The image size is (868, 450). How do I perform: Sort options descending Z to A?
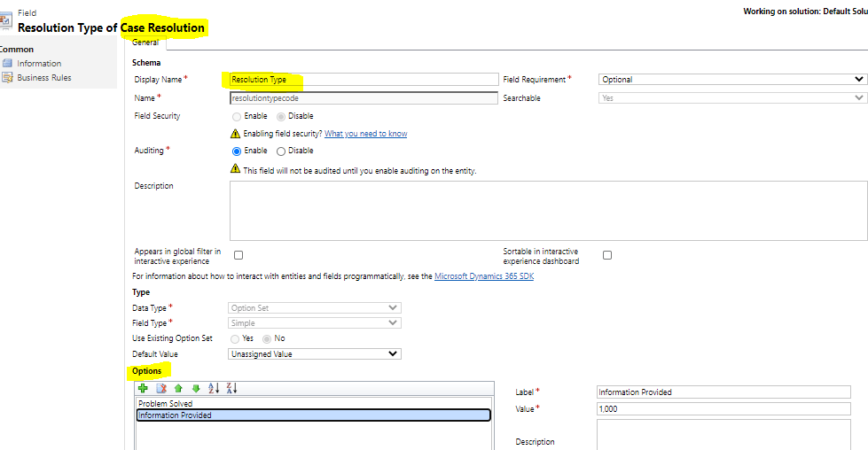coord(232,389)
